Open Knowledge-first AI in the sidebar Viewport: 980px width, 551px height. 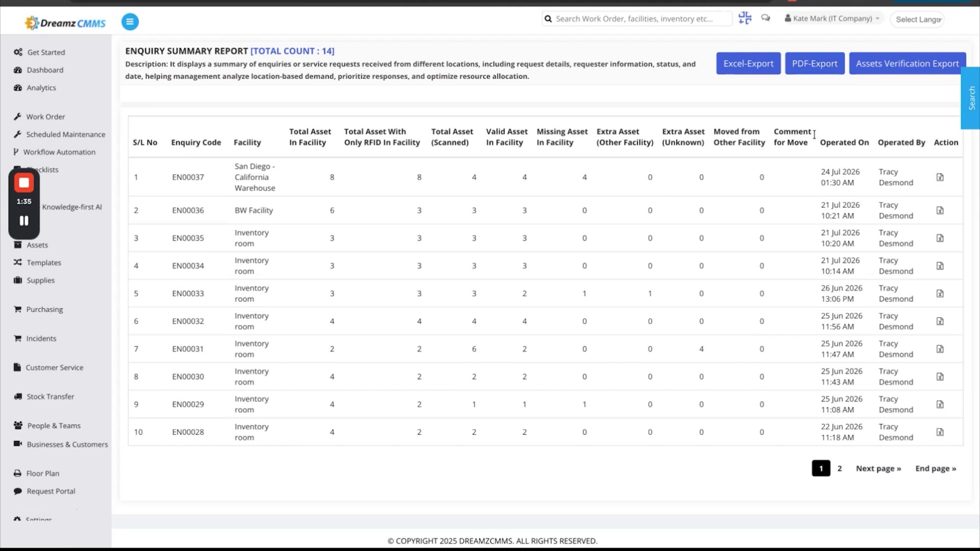[72, 207]
